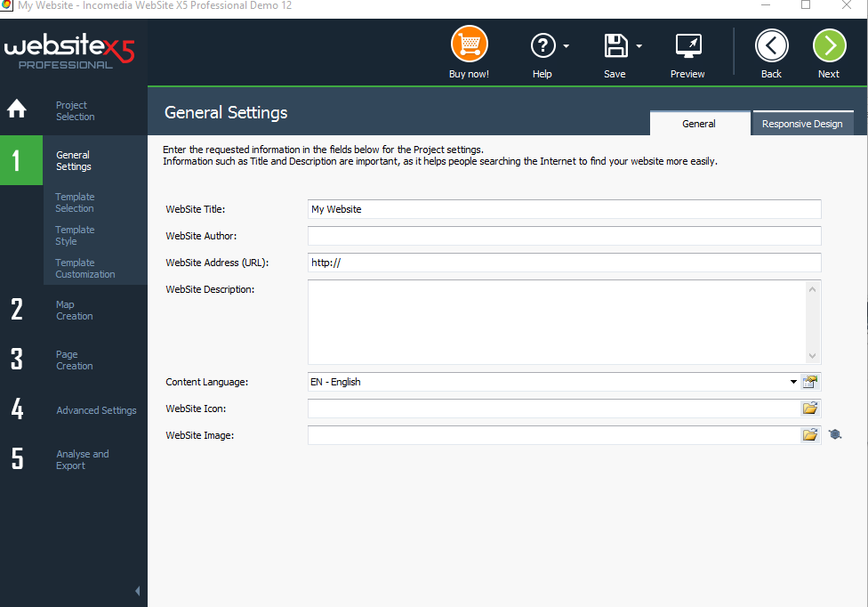
Task: Click the 'WebSite Address (URL):' label
Action: tap(217, 263)
